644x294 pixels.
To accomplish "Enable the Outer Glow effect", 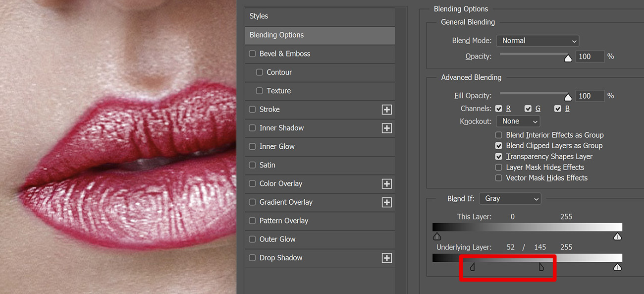I will (x=252, y=239).
